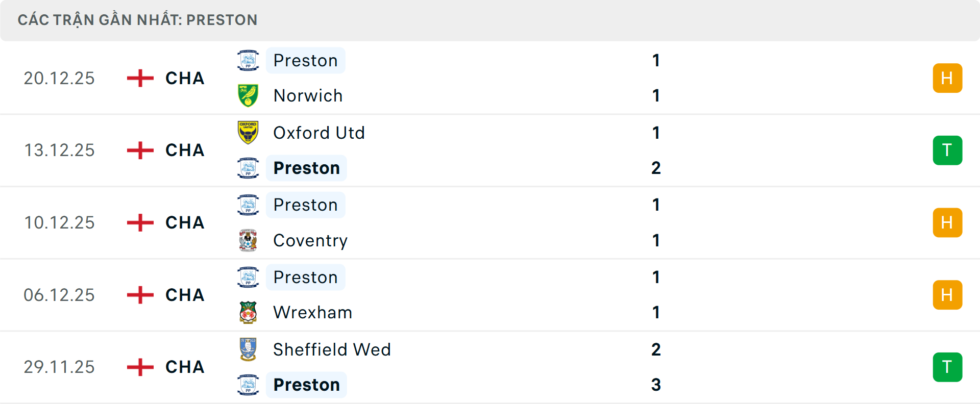Viewport: 980px width, 404px height.
Task: Click the green T badge for Sheffield match
Action: (x=947, y=367)
